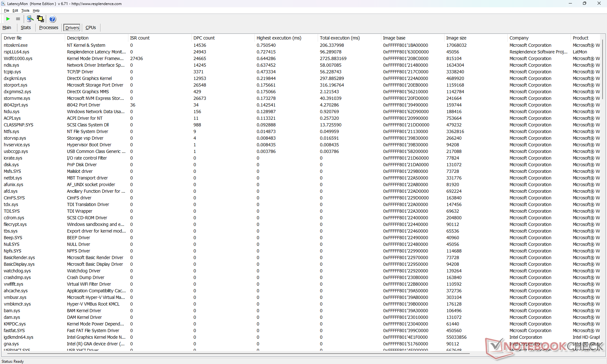The height and width of the screenshot is (364, 607).
Task: Switch to the Processes tab
Action: pos(48,27)
